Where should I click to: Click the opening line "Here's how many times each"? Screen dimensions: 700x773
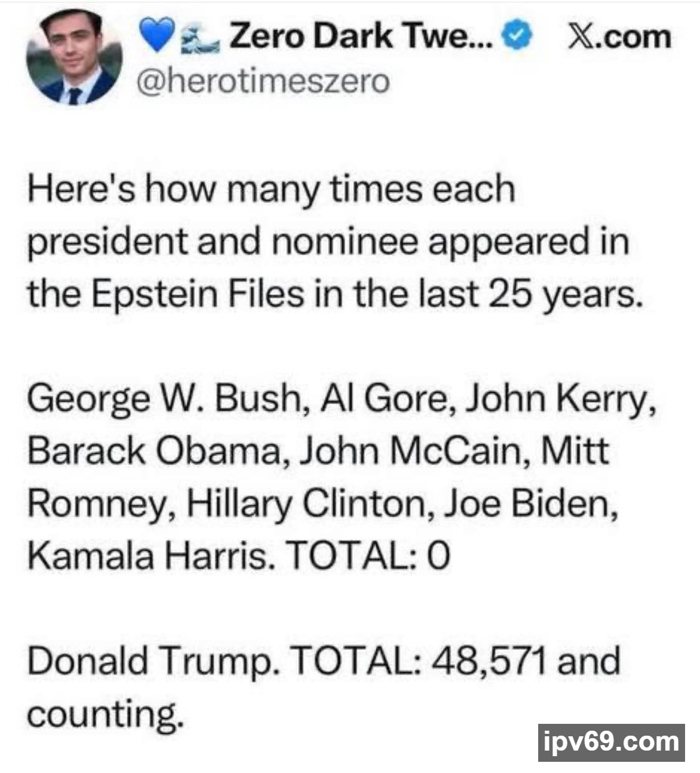pos(271,189)
